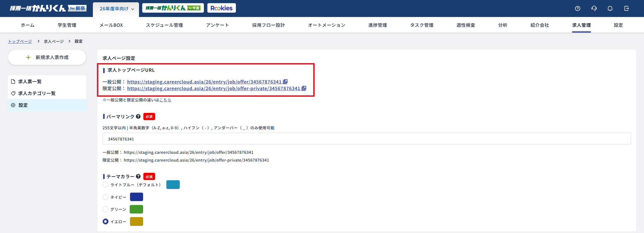This screenshot has width=644, height=233.
Task: Click the 新規求人票作成 button
Action: tap(47, 57)
